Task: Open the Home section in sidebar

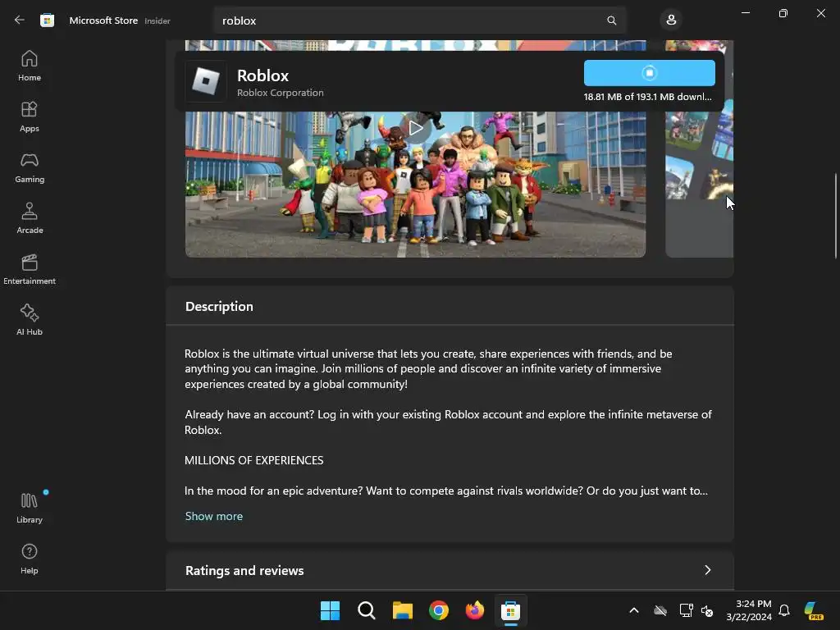Action: pos(30,66)
